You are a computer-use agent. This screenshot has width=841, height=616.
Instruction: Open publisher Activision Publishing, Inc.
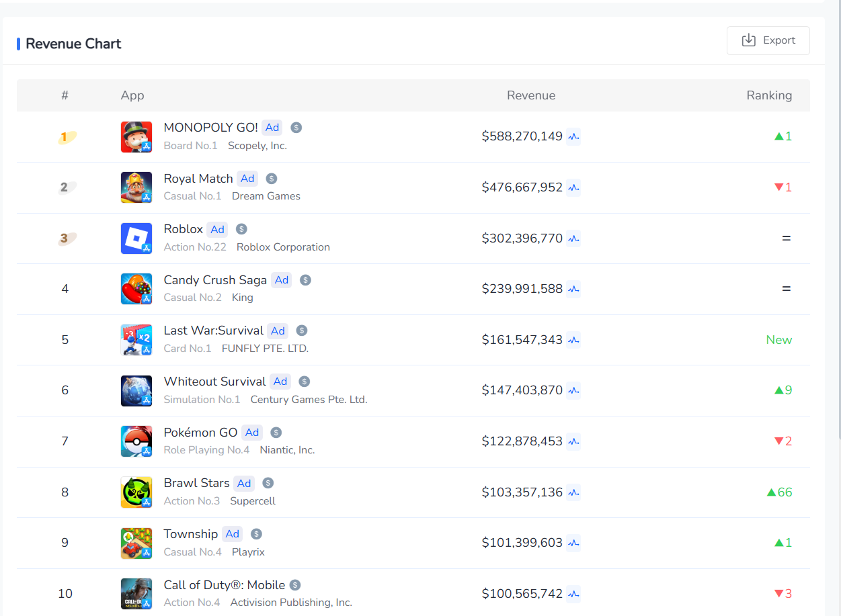tap(291, 603)
